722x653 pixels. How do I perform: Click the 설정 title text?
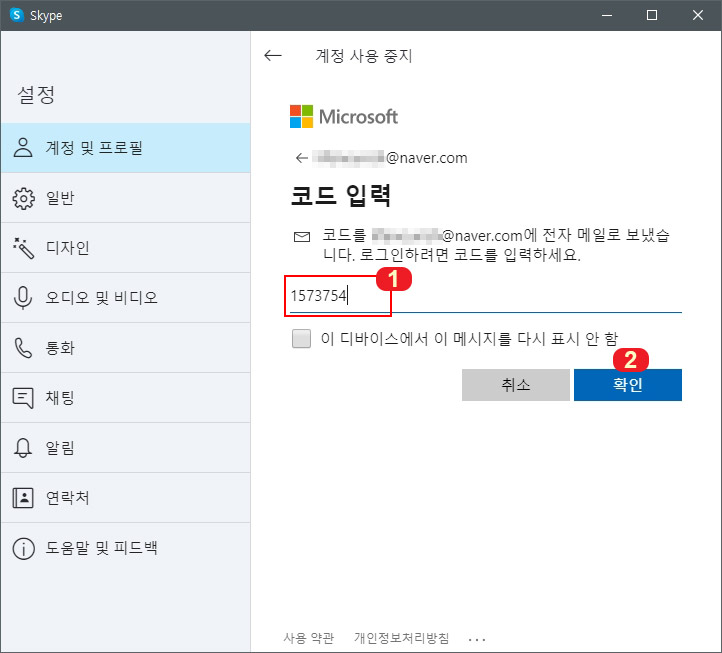click(x=36, y=95)
